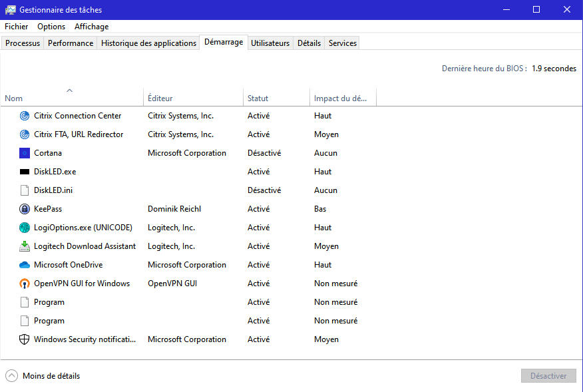Image resolution: width=583 pixels, height=392 pixels.
Task: Sort by Impact du démarrage column
Action: [341, 98]
